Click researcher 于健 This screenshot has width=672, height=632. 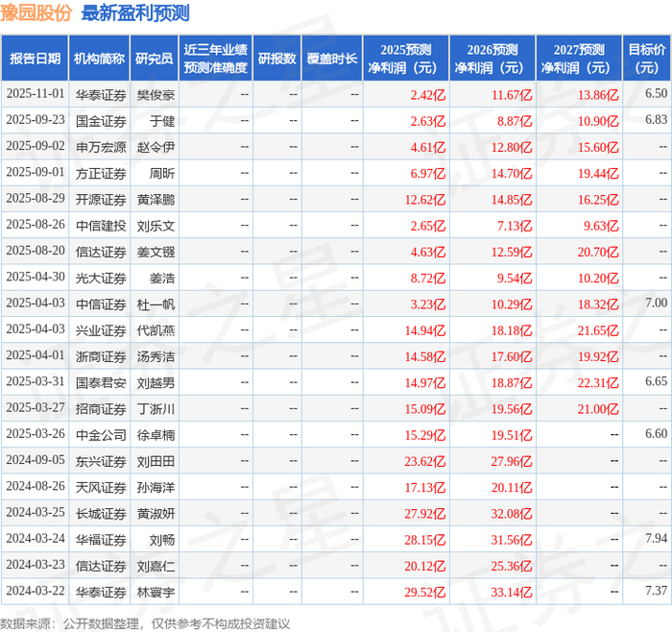click(x=162, y=121)
